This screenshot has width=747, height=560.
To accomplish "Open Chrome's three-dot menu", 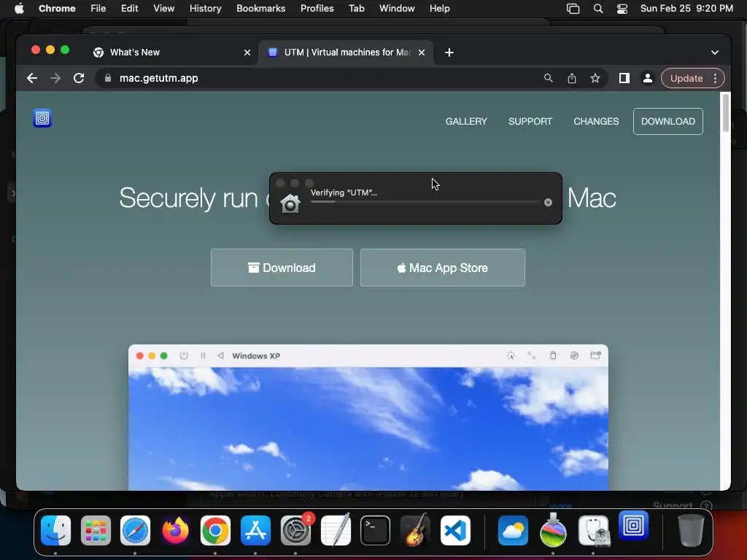I will point(715,78).
